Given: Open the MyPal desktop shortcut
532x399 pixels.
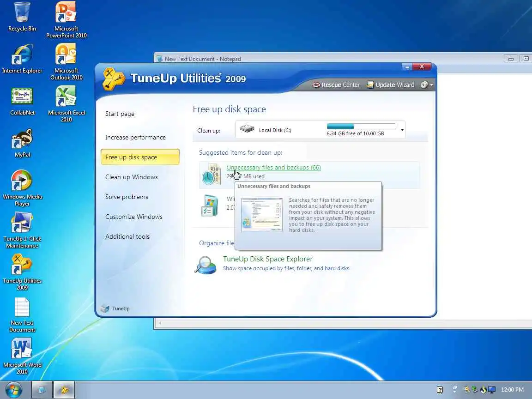Looking at the screenshot, I should point(22,143).
